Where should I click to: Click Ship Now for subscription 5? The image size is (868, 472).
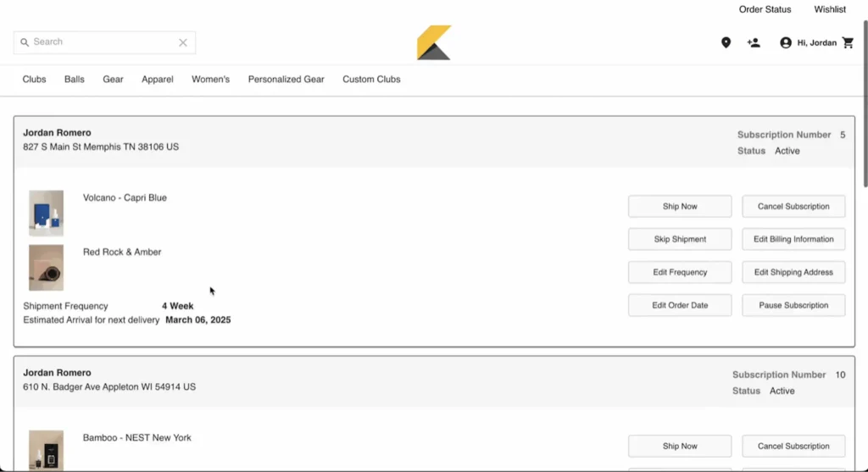point(680,207)
